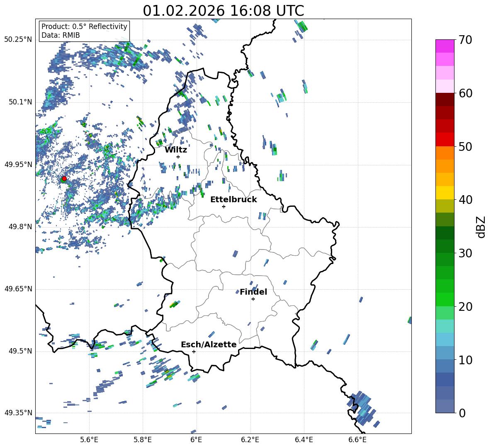Click the 5.6°E longitude label
This screenshot has height=448, width=491.
pos(89,440)
